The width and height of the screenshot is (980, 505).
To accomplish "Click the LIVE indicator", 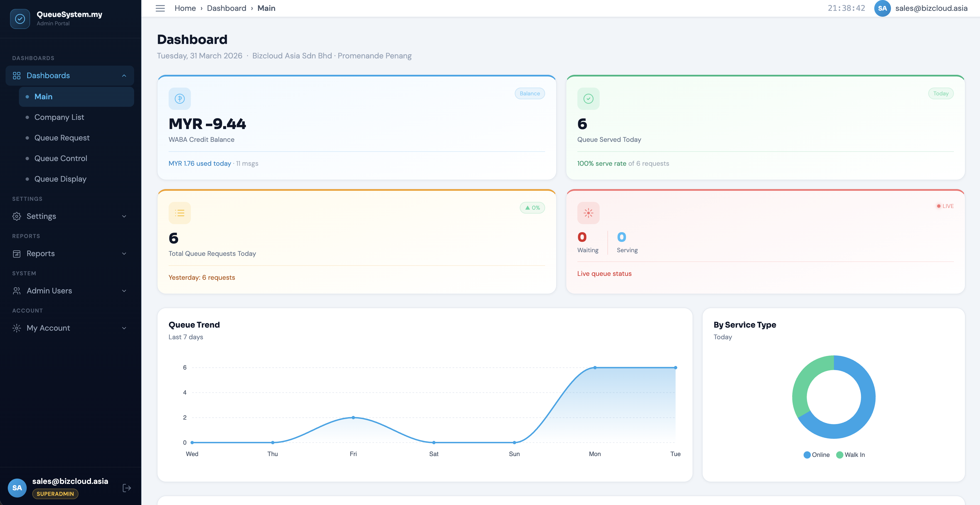I will (945, 206).
